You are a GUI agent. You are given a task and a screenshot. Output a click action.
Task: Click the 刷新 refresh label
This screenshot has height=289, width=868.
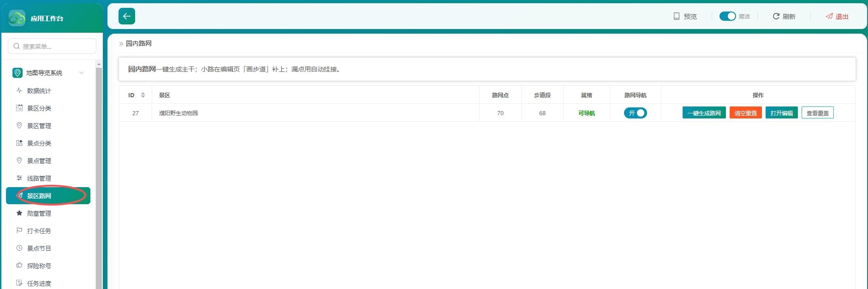click(x=789, y=17)
